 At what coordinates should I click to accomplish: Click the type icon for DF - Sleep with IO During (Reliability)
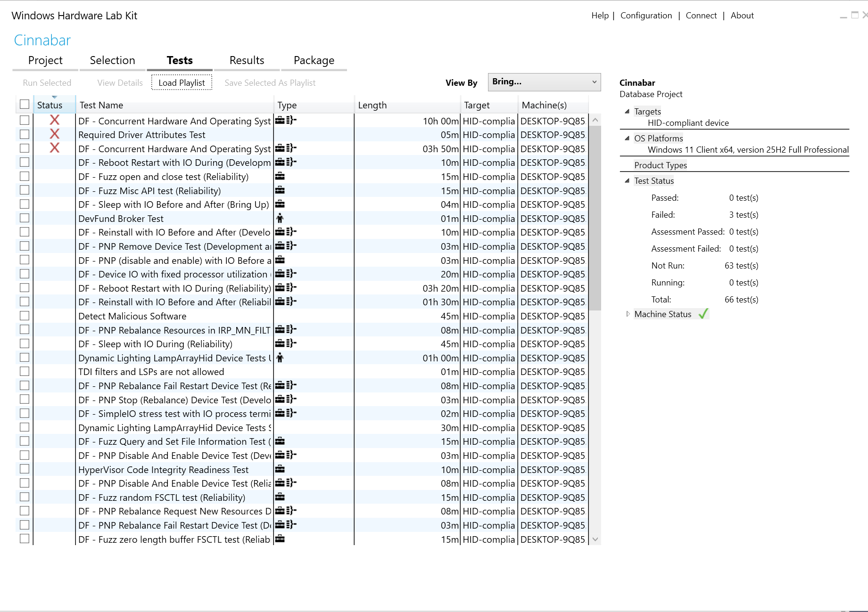coord(286,343)
